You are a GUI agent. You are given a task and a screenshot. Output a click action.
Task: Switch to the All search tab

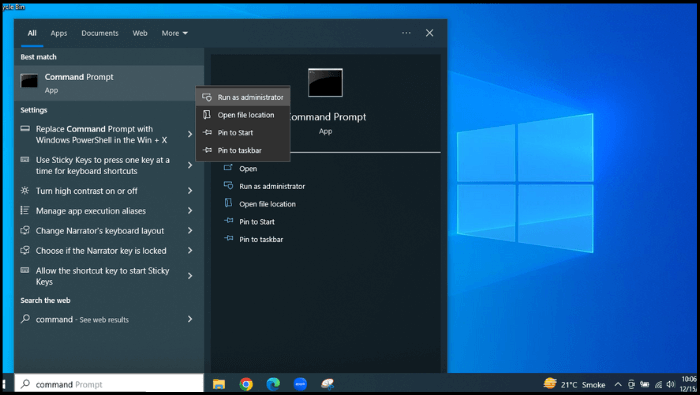[x=32, y=33]
